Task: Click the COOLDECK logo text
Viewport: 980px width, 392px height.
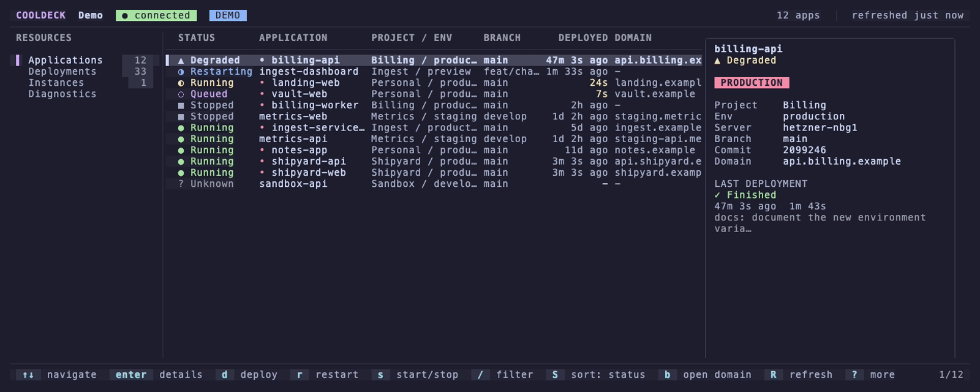Action: (x=40, y=15)
